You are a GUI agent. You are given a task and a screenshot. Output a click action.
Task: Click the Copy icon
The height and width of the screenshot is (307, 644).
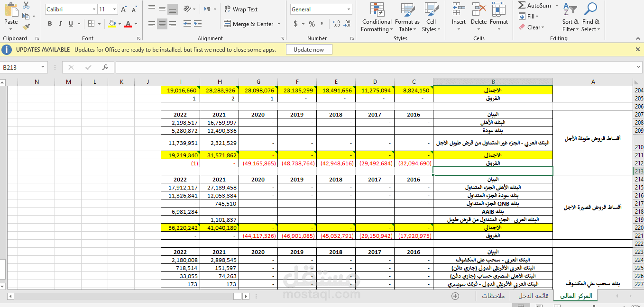coord(26,16)
